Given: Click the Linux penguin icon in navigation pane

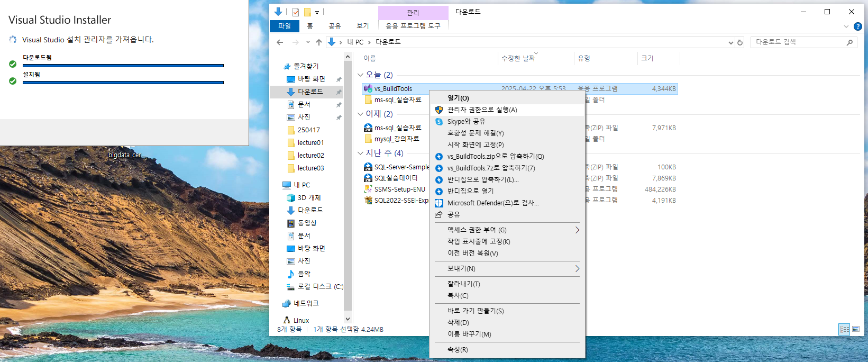Looking at the screenshot, I should click(x=287, y=320).
